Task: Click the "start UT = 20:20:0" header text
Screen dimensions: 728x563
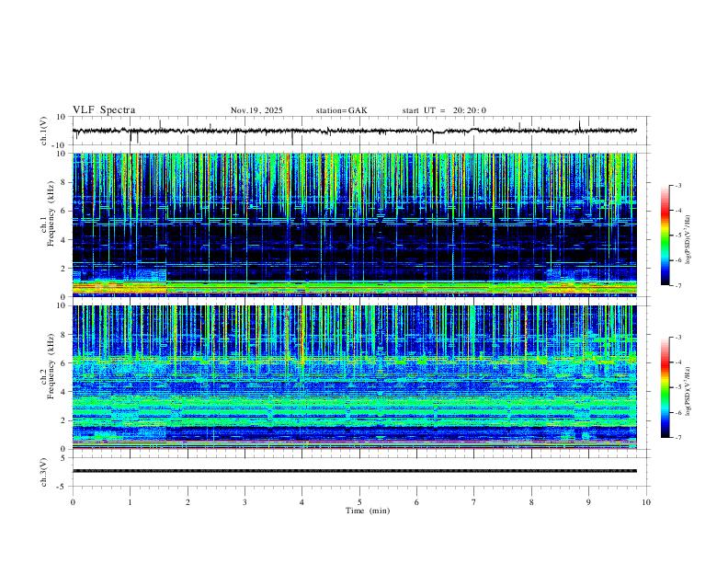Action: pos(444,110)
